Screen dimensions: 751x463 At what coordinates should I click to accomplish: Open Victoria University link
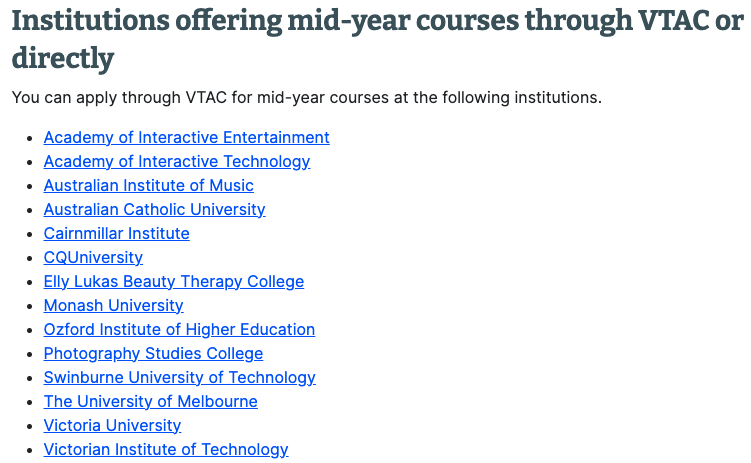(112, 425)
